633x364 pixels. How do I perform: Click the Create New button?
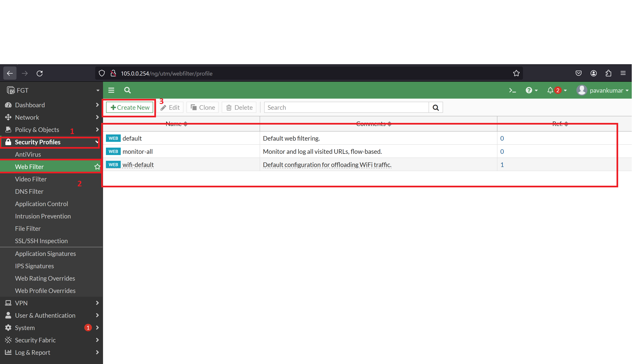click(x=129, y=107)
